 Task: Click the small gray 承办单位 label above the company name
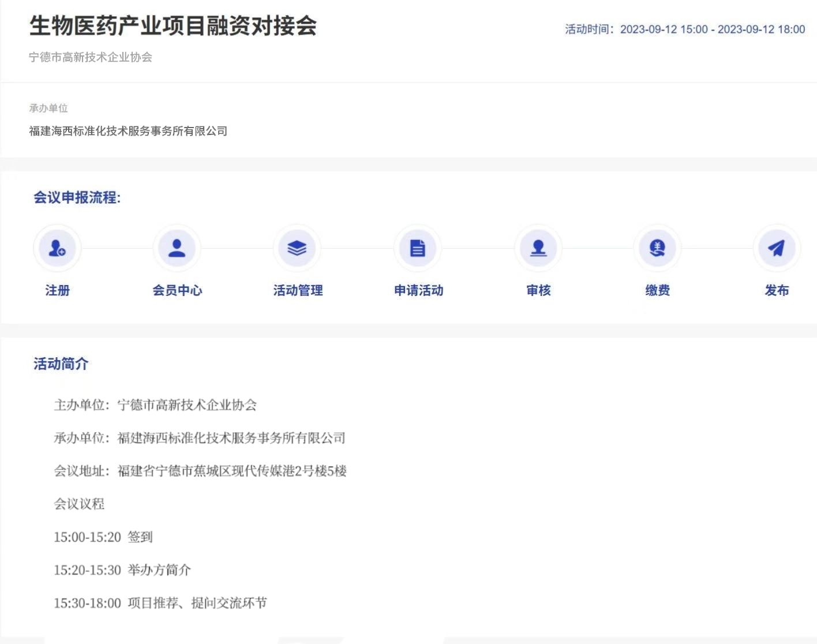(x=48, y=108)
